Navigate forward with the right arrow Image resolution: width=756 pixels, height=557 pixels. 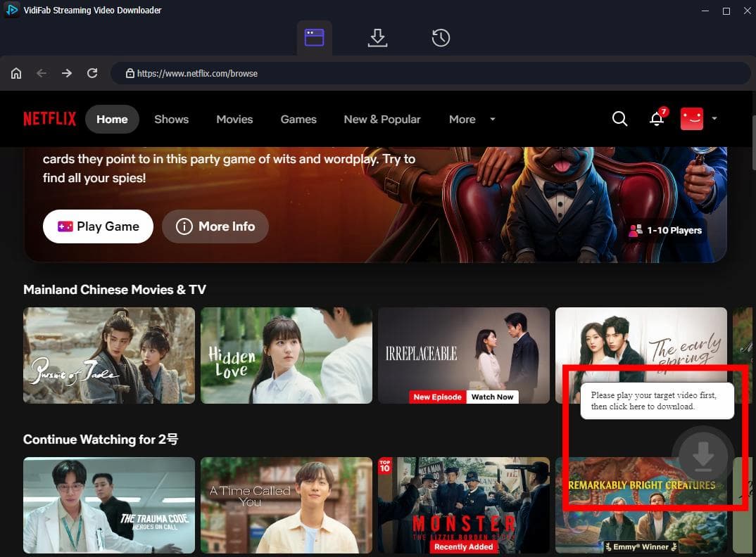point(67,73)
